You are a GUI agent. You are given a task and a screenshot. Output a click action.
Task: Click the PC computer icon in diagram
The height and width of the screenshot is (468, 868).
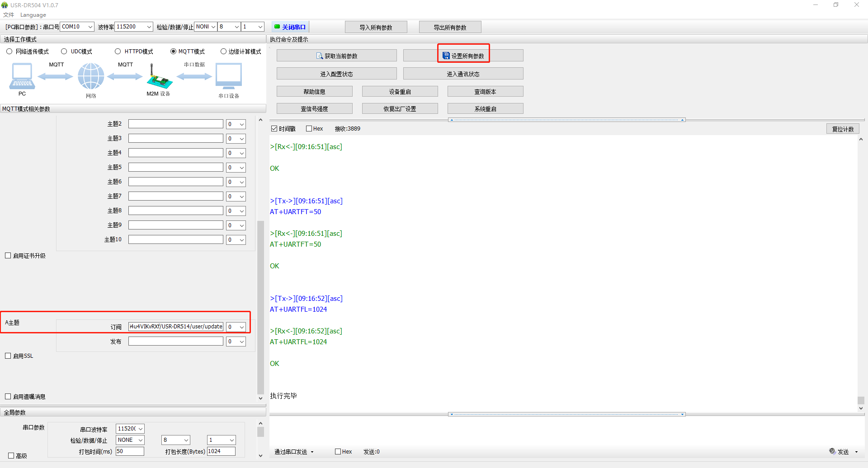[x=22, y=76]
